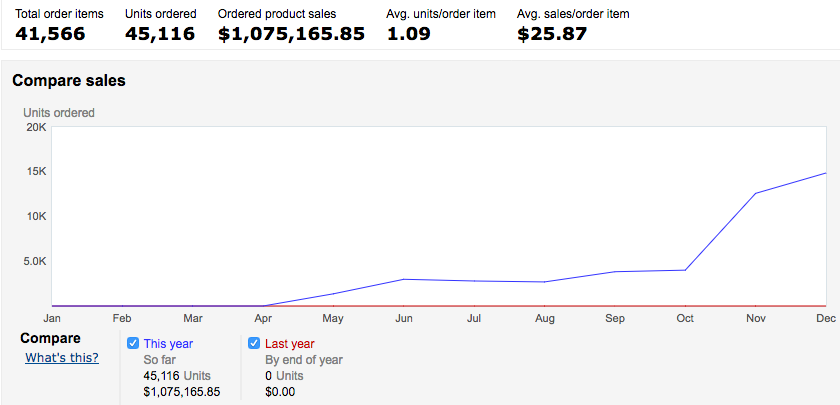
Task: Click the red Last year legend label
Action: [289, 343]
